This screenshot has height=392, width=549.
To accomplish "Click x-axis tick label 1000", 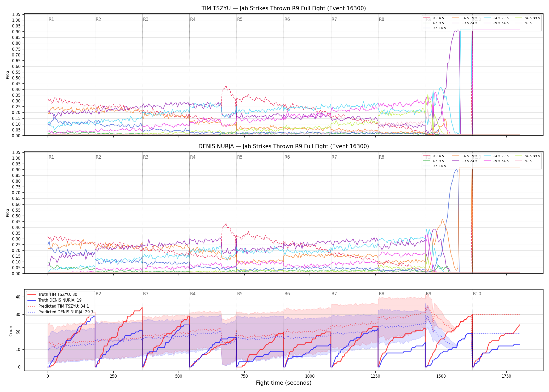I will coord(310,376).
